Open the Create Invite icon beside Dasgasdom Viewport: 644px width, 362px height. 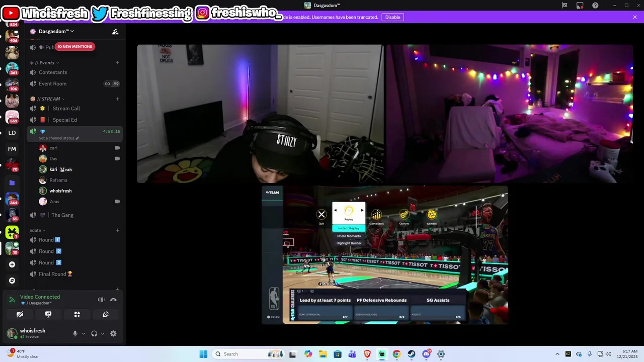coord(115,32)
